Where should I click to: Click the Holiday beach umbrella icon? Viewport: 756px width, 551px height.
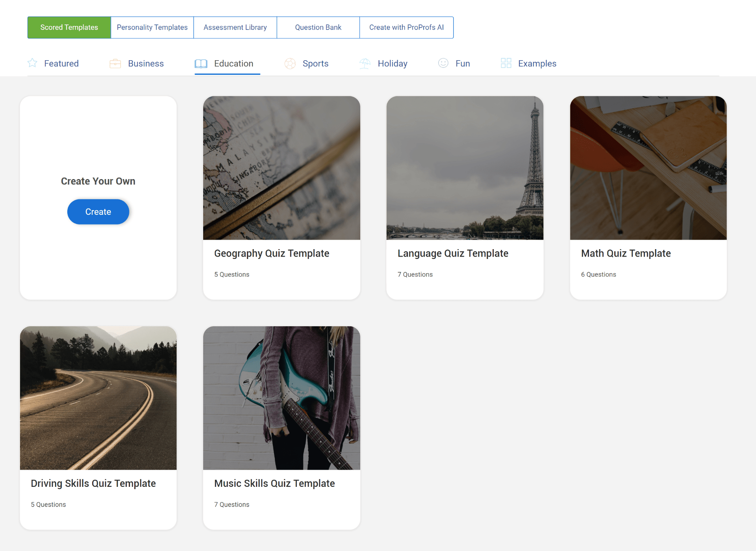[365, 63]
